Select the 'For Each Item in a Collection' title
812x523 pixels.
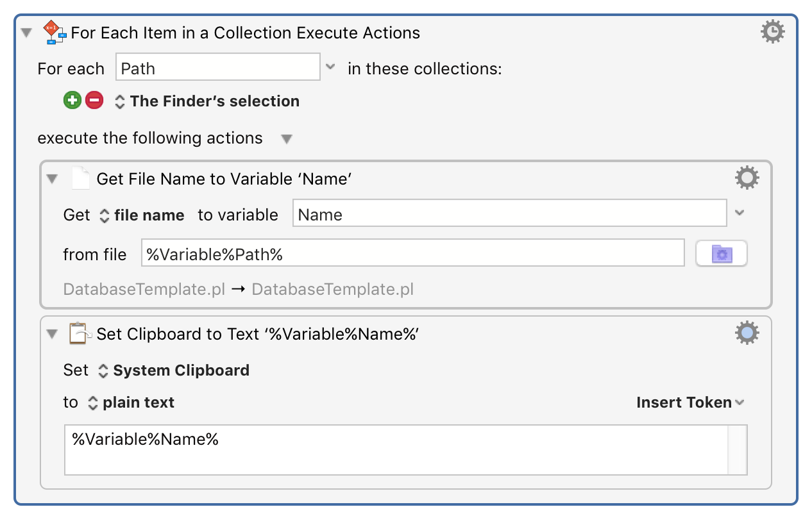246,33
